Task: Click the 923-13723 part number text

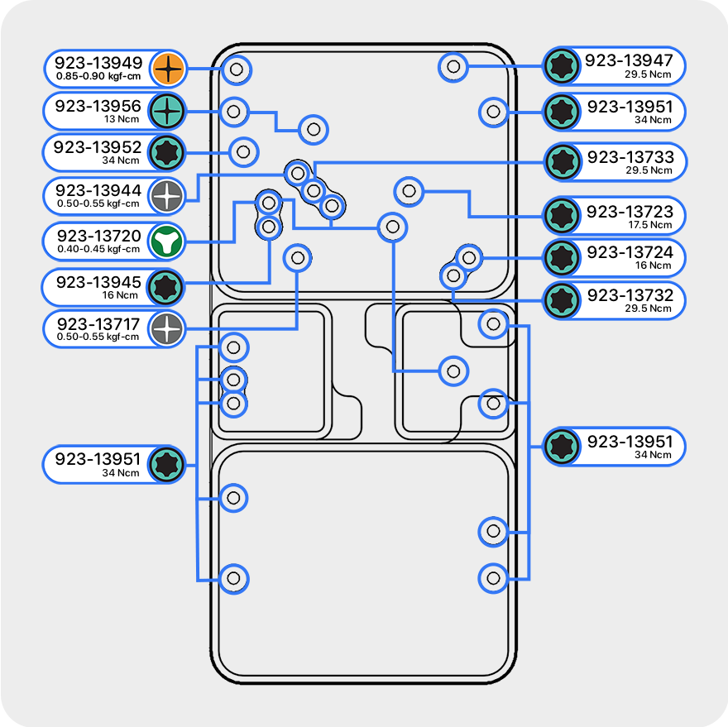Action: pyautogui.click(x=630, y=212)
